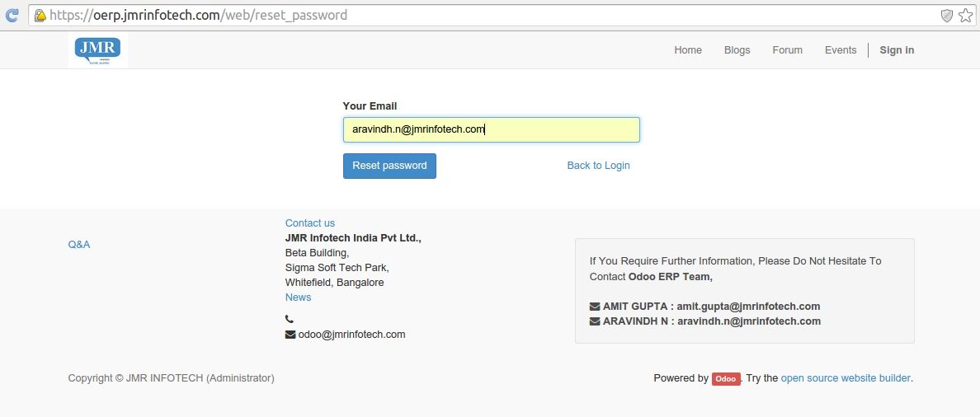Click the JMR logo
Image resolution: width=980 pixels, height=417 pixels.
pos(97,50)
